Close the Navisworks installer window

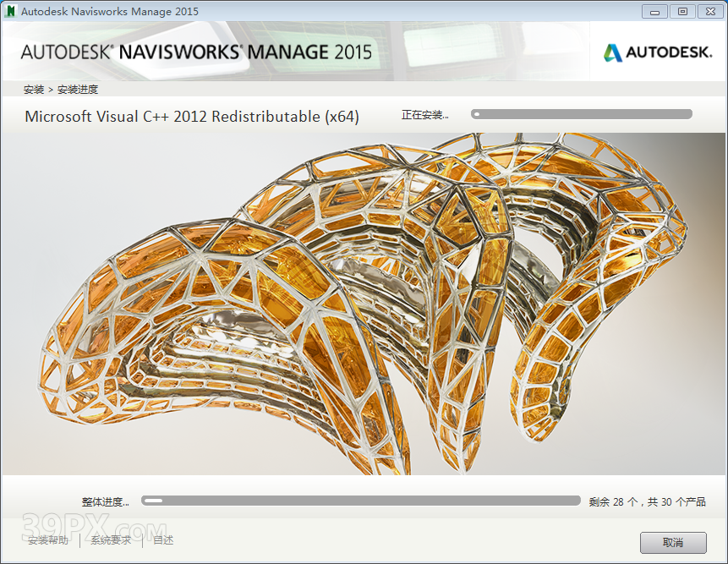(709, 11)
